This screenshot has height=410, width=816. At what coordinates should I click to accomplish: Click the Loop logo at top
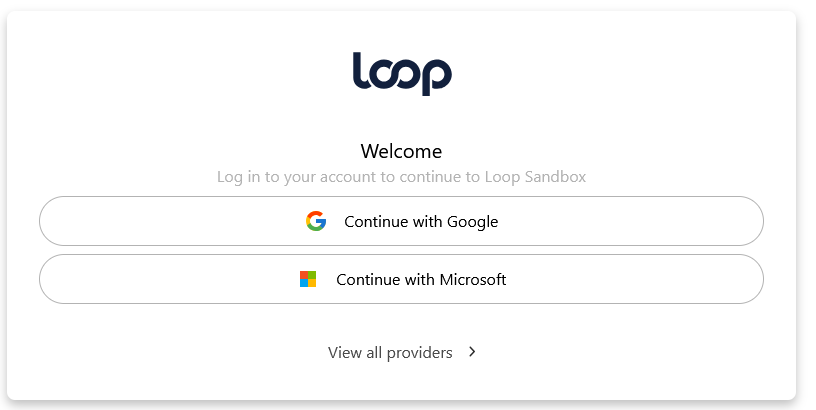(x=402, y=74)
